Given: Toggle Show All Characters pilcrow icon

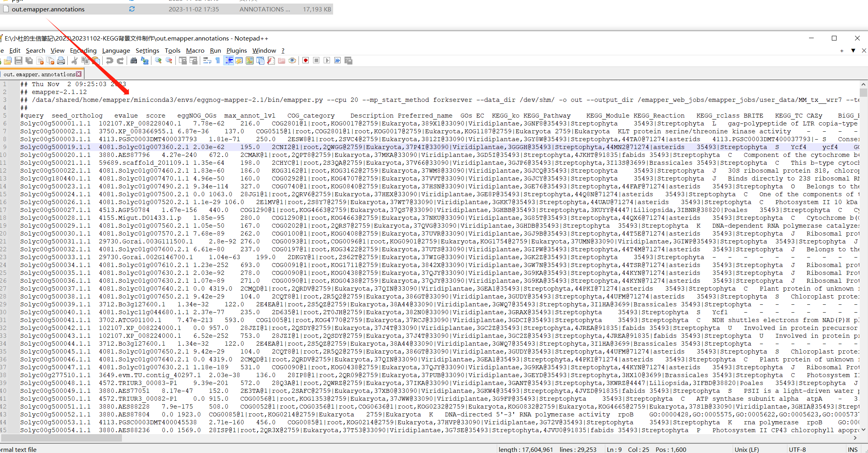Looking at the screenshot, I should click(x=217, y=61).
